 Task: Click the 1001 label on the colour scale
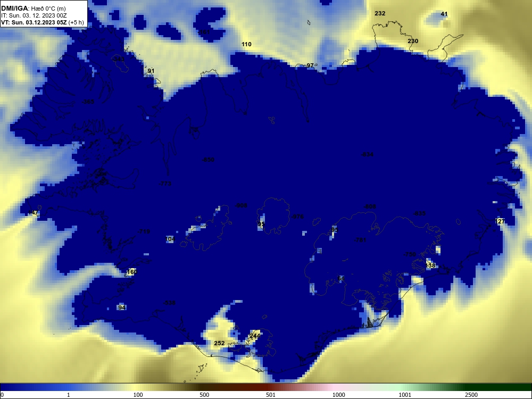point(405,395)
